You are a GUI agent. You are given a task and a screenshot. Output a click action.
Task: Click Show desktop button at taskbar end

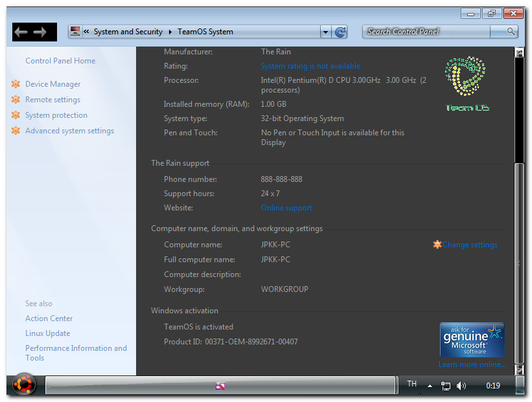tap(520, 386)
